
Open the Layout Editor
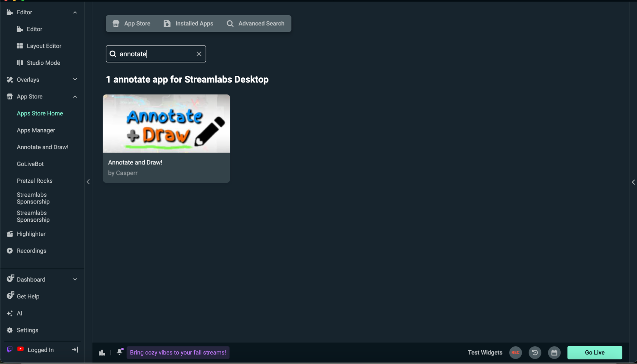pyautogui.click(x=44, y=46)
